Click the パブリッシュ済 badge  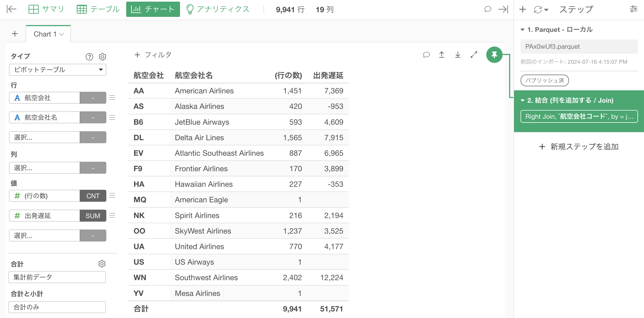(544, 80)
